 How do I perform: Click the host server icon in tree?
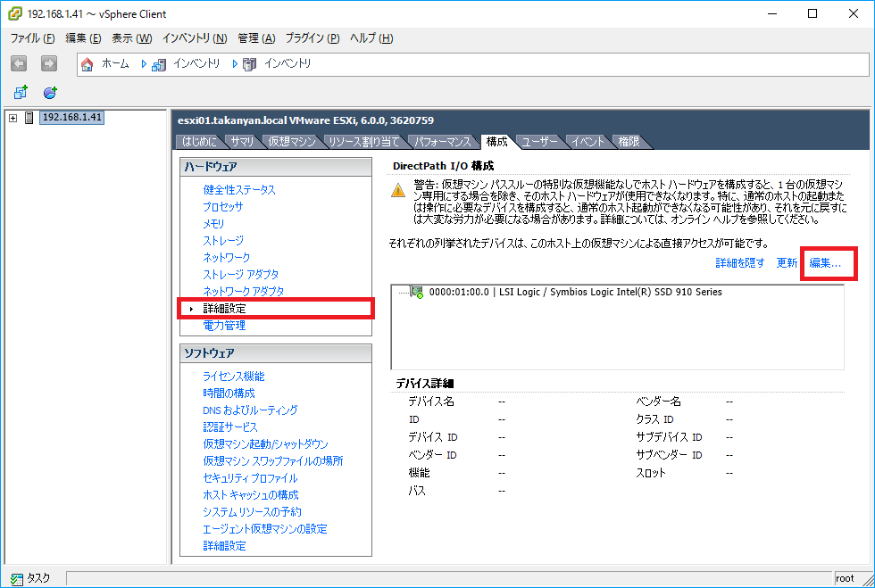29,118
